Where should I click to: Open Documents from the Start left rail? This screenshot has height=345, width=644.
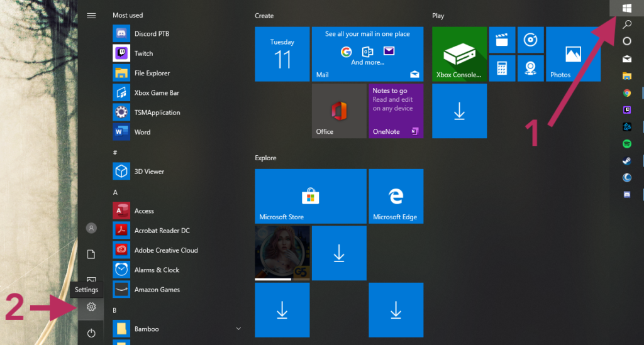click(91, 255)
